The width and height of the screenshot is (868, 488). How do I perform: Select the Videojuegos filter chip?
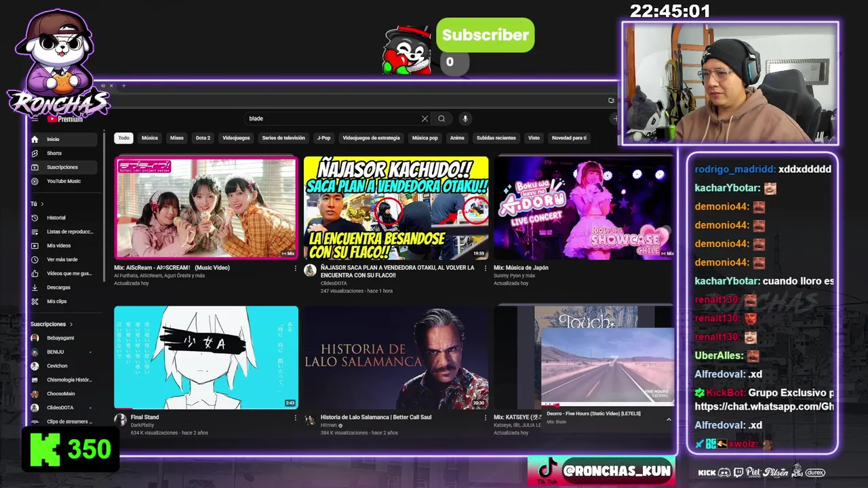pyautogui.click(x=236, y=138)
